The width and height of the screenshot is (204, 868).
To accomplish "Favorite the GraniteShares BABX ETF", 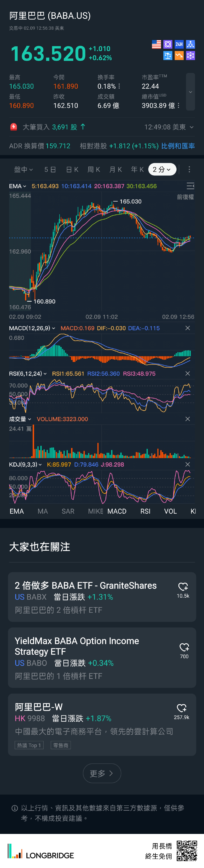I will (x=183, y=587).
